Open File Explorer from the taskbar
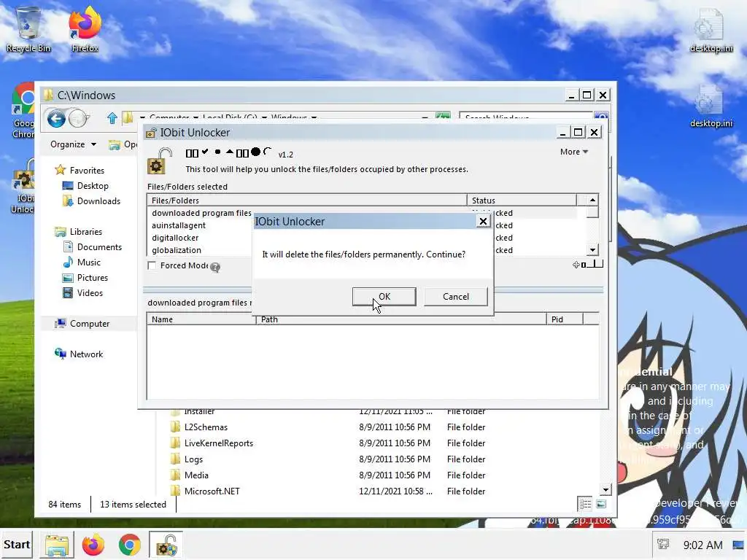Image resolution: width=747 pixels, height=560 pixels. coord(57,545)
